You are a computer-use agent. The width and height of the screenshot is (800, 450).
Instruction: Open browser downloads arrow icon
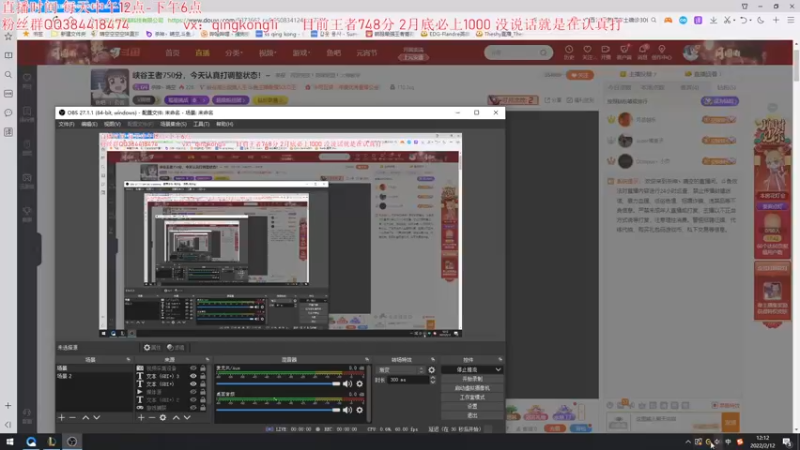click(713, 20)
